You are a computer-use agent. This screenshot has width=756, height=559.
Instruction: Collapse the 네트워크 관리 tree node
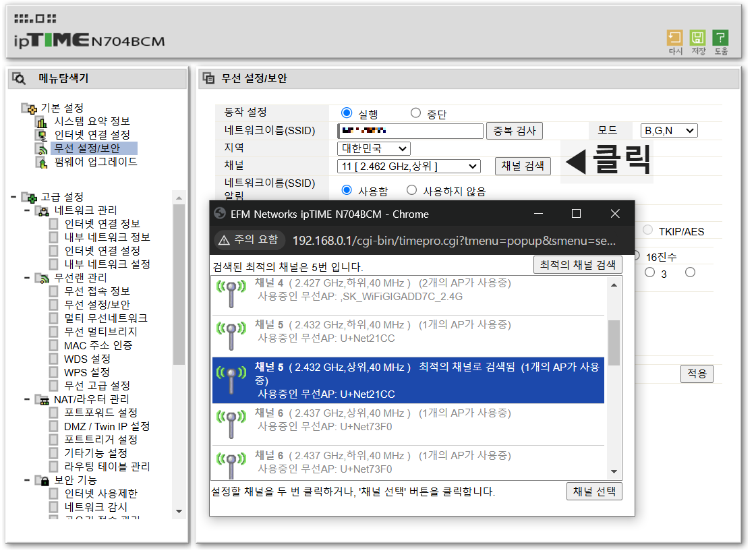coord(27,210)
